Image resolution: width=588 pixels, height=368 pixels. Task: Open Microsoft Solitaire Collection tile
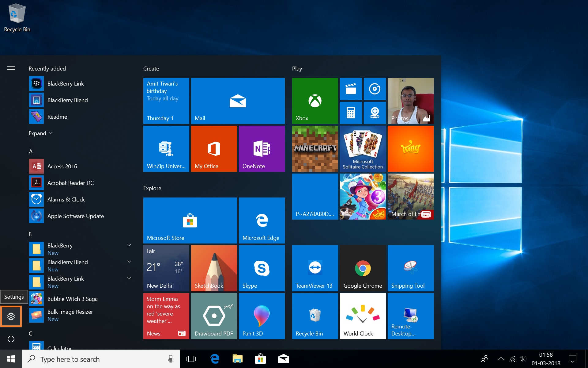[x=363, y=149]
